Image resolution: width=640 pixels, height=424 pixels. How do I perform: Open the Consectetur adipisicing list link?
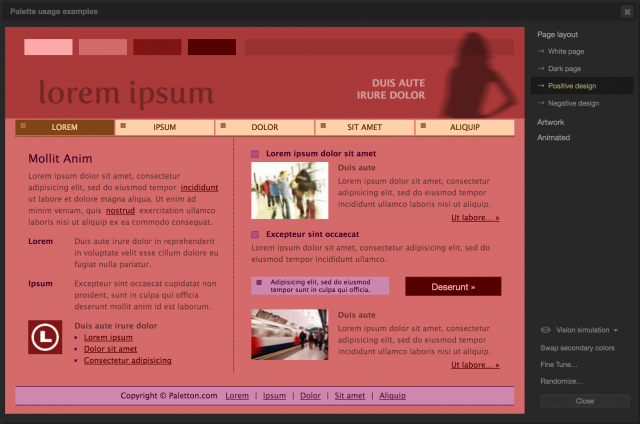(128, 360)
